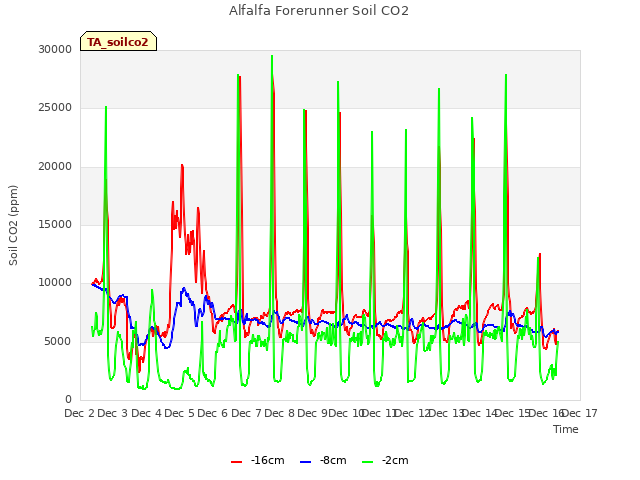Select the -2cm legend label
This screenshot has width=640, height=480.
point(395,460)
